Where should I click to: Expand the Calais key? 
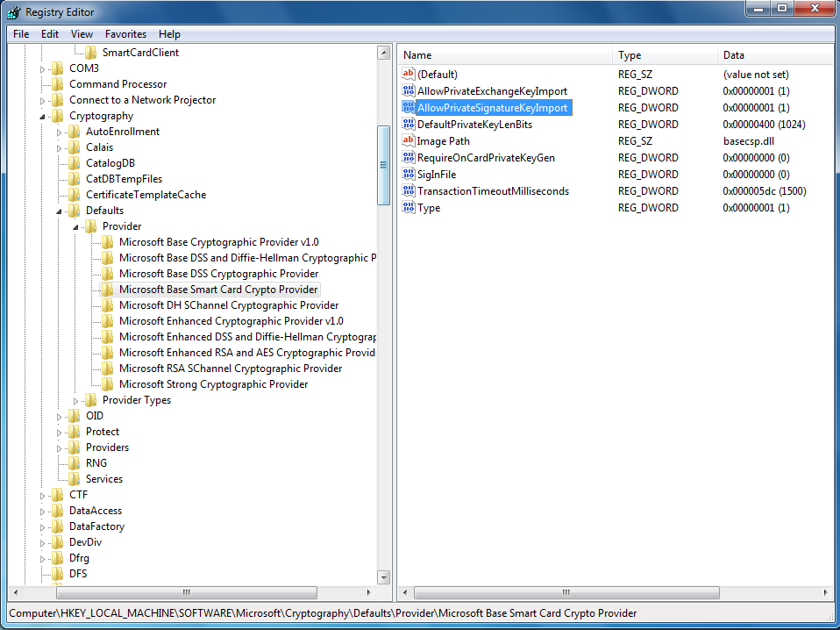click(59, 148)
